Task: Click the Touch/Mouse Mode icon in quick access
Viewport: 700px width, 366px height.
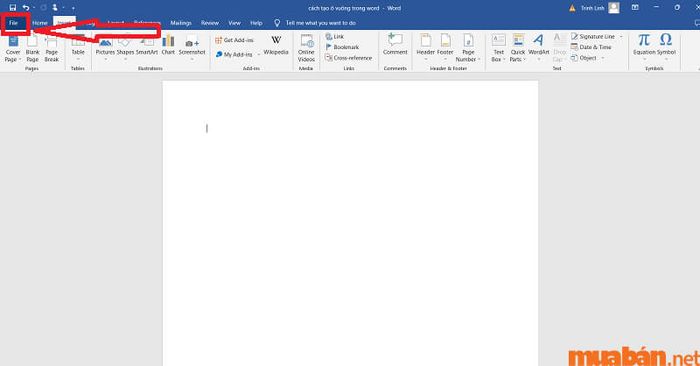Action: tap(55, 8)
